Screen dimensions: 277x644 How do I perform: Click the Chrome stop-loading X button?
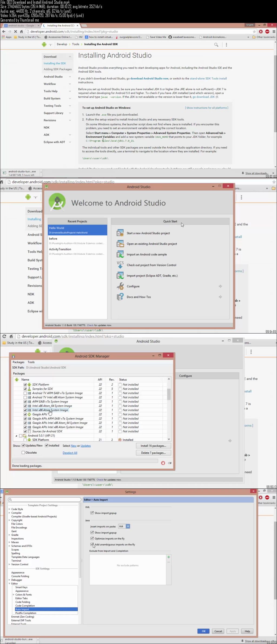pos(15,31)
